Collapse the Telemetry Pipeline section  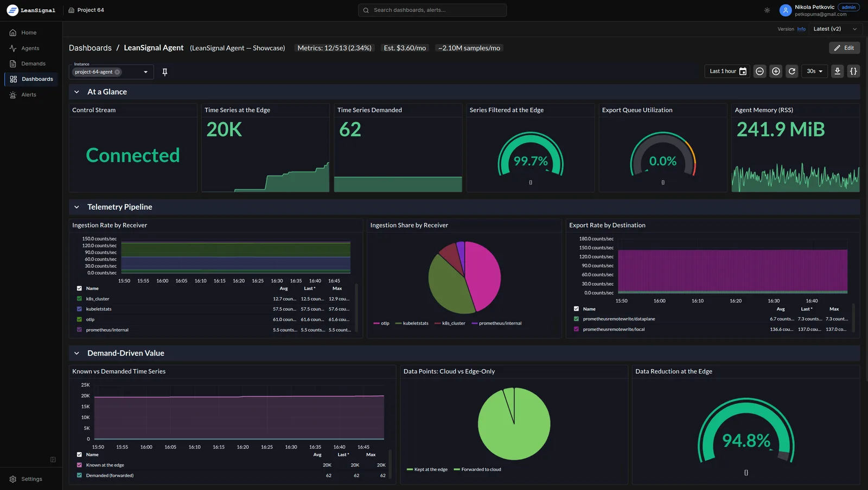click(76, 207)
